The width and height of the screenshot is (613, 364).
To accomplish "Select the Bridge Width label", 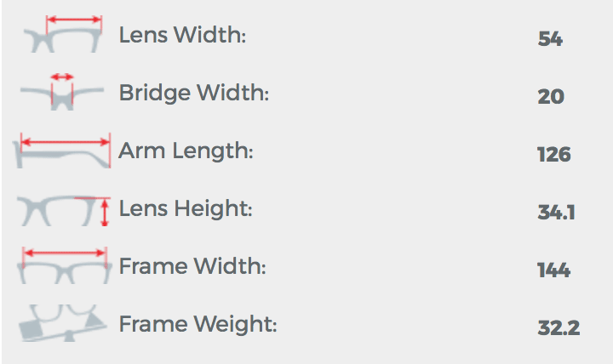I will pyautogui.click(x=194, y=93).
